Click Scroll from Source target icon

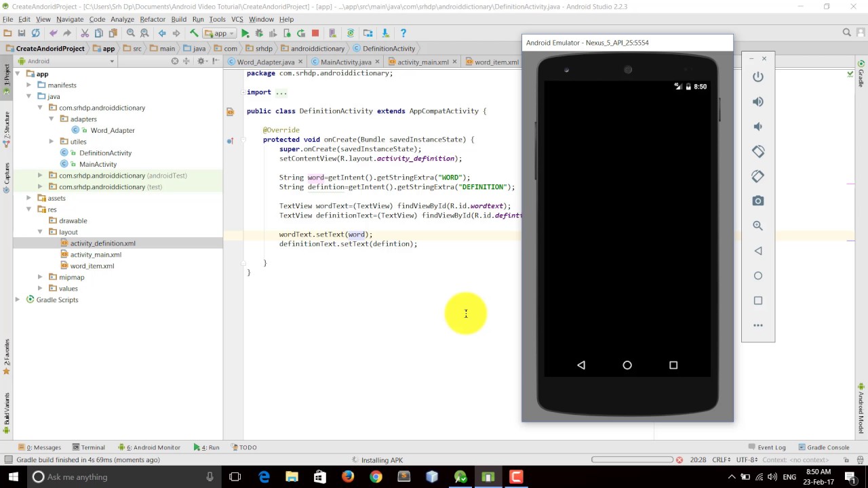[175, 61]
